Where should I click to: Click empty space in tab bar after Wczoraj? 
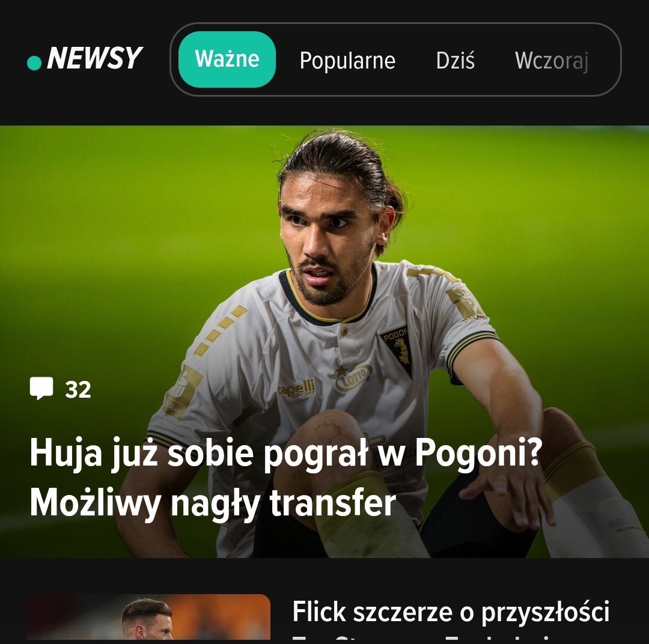605,60
